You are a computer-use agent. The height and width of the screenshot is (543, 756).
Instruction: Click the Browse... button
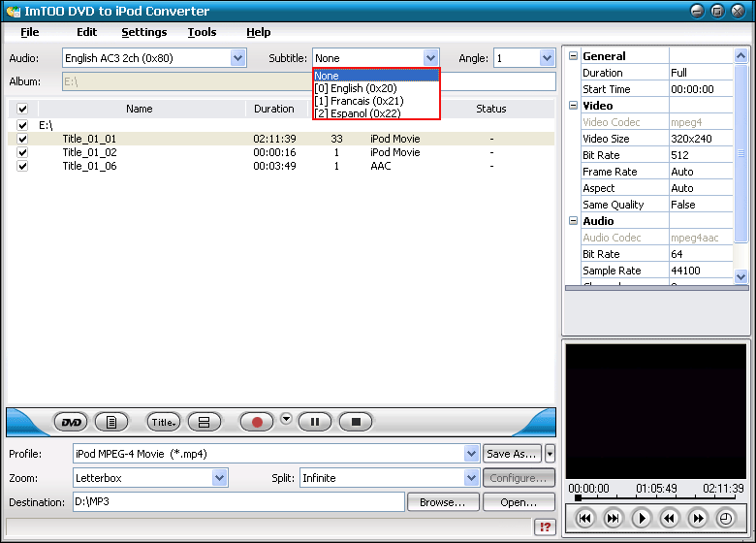[x=443, y=502]
